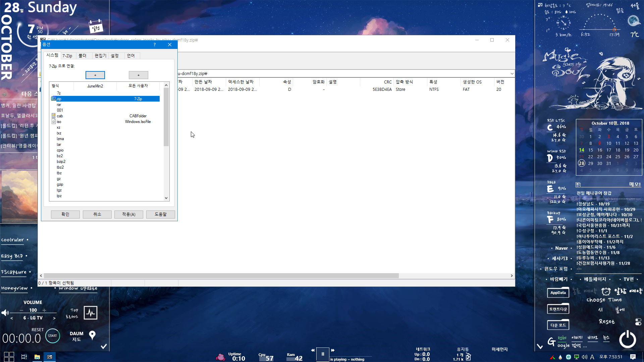The height and width of the screenshot is (362, 644).
Task: Apply settings with 적용(A) button
Action: coord(129,214)
